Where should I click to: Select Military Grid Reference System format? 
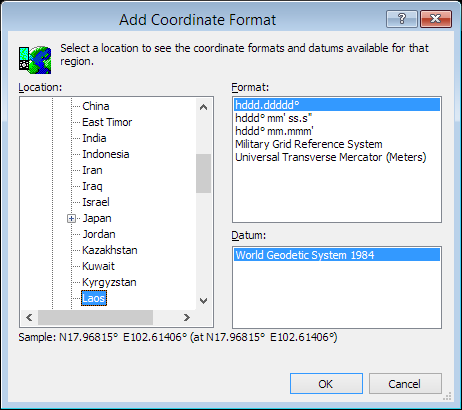click(x=337, y=144)
